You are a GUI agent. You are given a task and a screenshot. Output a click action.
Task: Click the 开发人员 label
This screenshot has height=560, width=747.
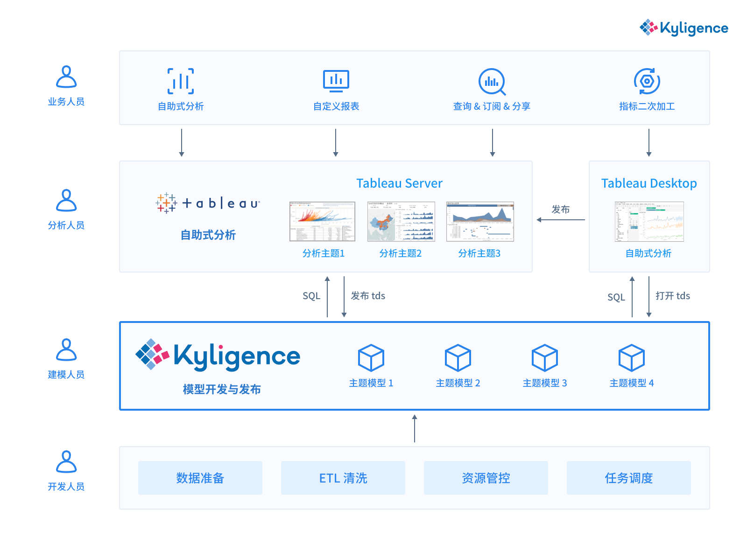pyautogui.click(x=66, y=487)
